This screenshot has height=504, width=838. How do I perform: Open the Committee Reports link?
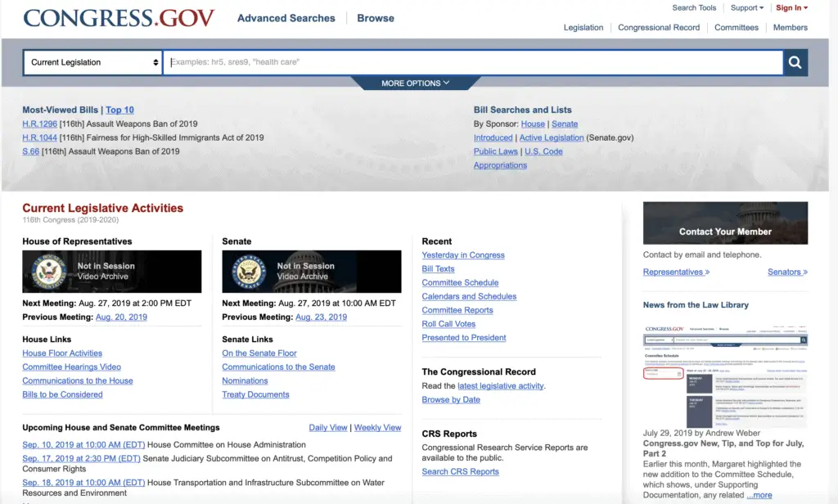[457, 311]
